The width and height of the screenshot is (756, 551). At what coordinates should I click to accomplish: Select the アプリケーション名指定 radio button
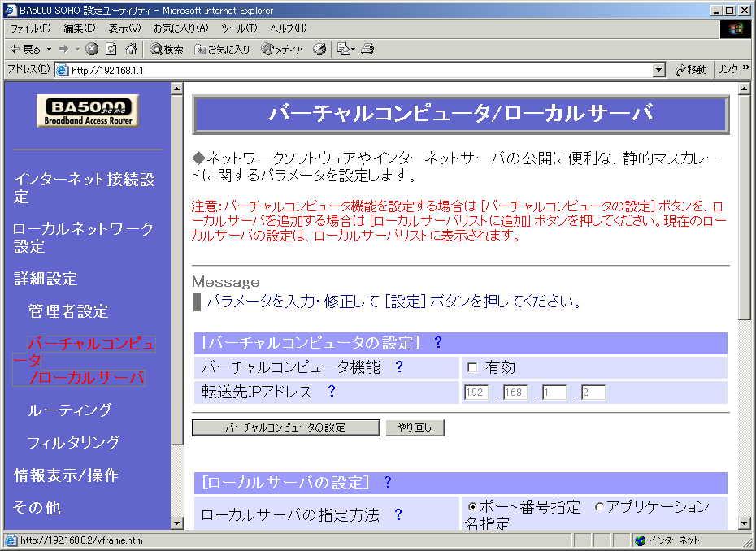[x=599, y=507]
